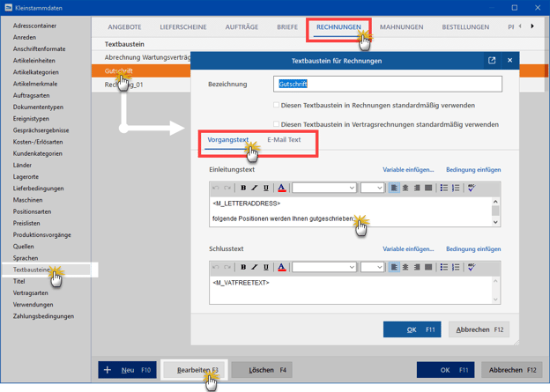This screenshot has height=392, width=550.
Task: Open font color picker in Einleitungstext toolbar
Action: pyautogui.click(x=281, y=188)
